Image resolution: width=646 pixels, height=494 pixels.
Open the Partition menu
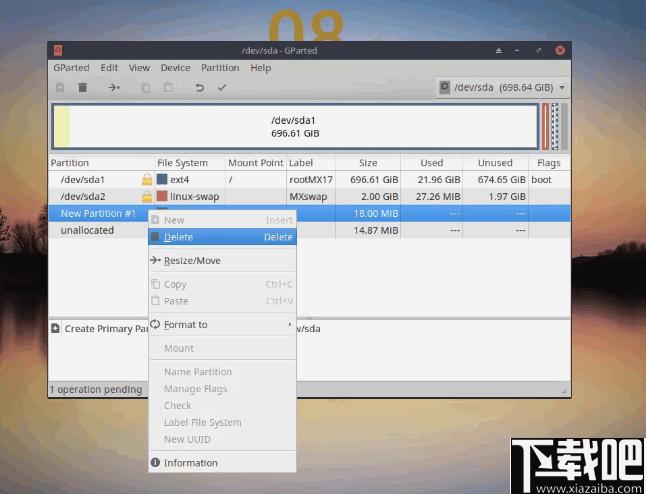pyautogui.click(x=220, y=68)
